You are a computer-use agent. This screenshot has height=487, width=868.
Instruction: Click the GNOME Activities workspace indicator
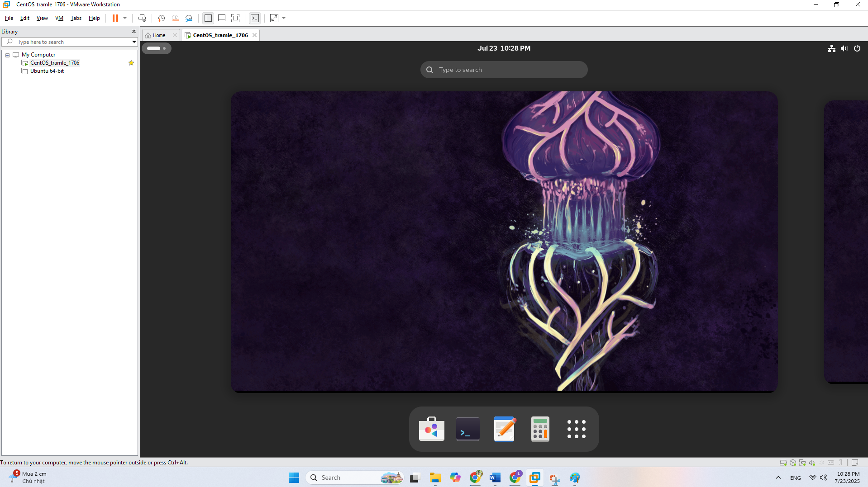(x=157, y=48)
